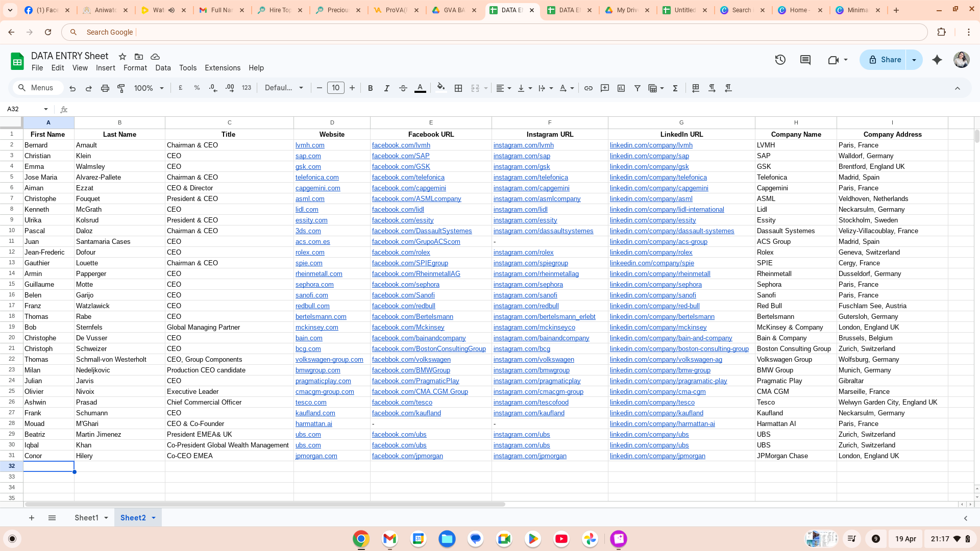Open the fill colour picker
Screen dimensions: 980x551
point(441,87)
